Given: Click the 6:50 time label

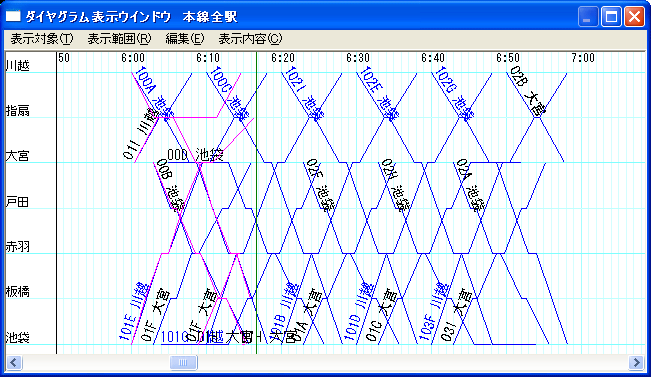Looking at the screenshot, I should (508, 58).
